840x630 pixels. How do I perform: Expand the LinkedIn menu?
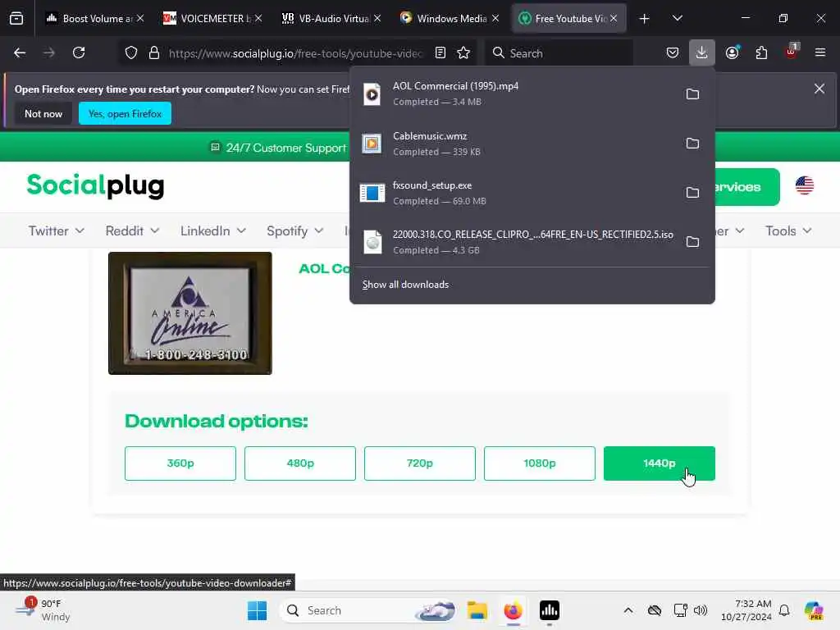coord(213,231)
